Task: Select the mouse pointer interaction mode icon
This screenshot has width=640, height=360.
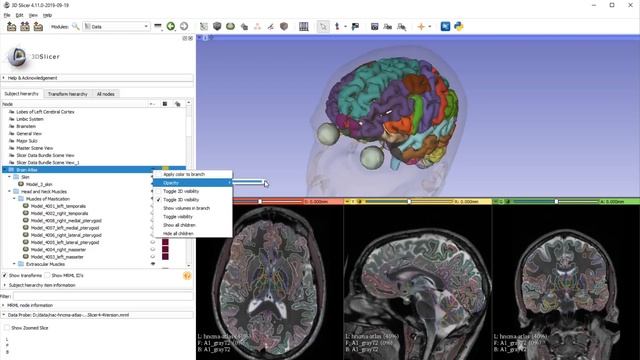Action: click(x=323, y=27)
